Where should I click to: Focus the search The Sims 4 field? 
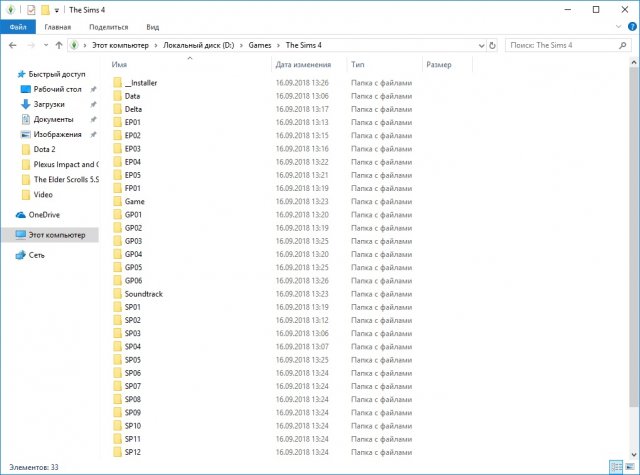567,45
